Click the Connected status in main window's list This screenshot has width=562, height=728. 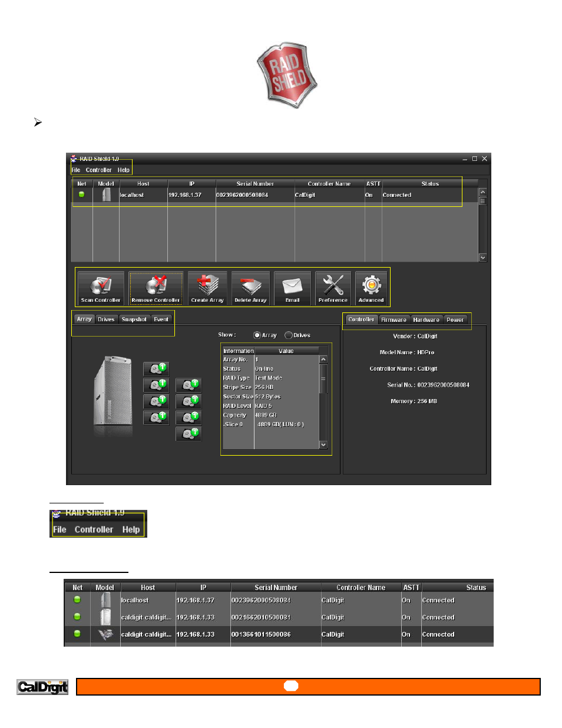click(397, 195)
